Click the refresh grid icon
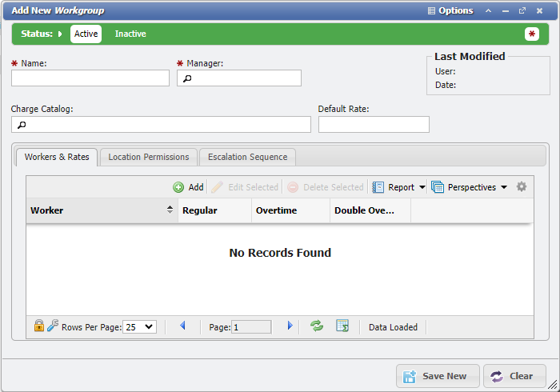 pos(317,326)
